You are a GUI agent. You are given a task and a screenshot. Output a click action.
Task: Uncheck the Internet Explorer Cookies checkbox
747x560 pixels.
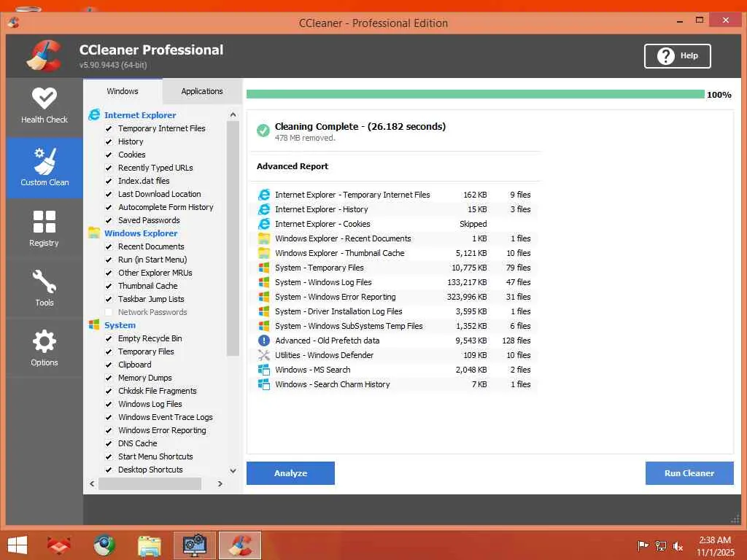point(109,155)
